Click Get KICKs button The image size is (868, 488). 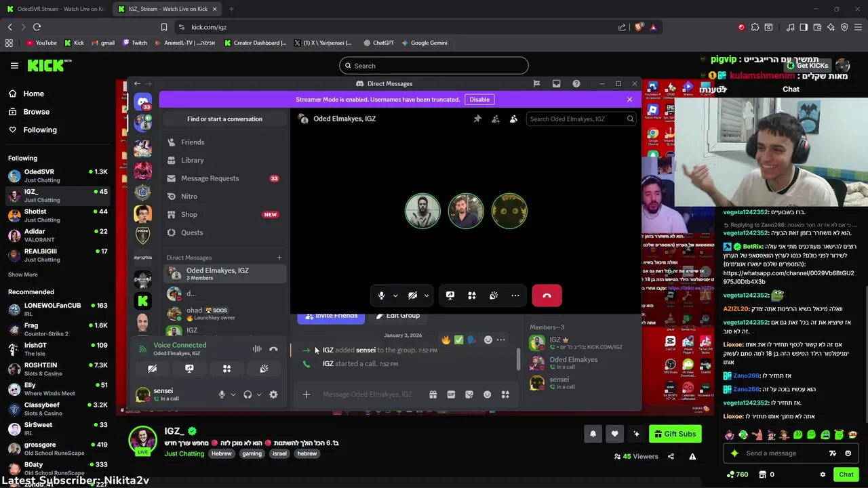(807, 66)
